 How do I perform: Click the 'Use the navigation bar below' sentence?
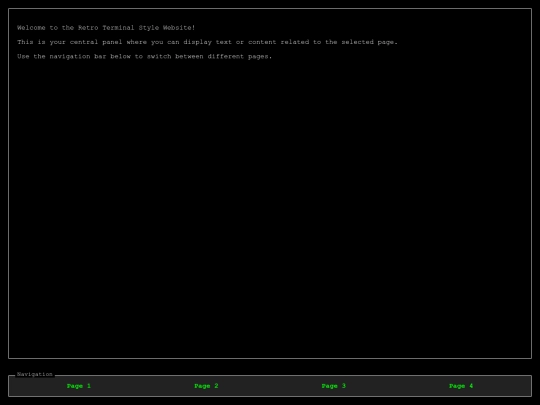tap(145, 56)
